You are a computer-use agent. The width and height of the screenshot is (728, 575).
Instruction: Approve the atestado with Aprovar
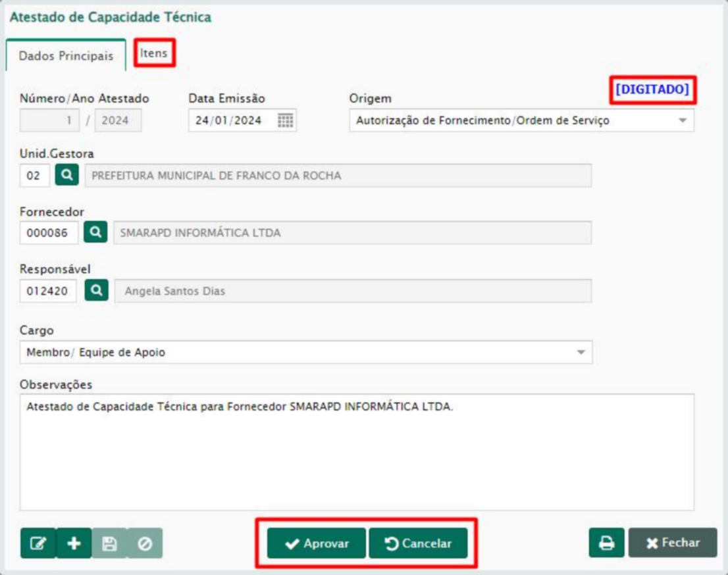coord(317,543)
